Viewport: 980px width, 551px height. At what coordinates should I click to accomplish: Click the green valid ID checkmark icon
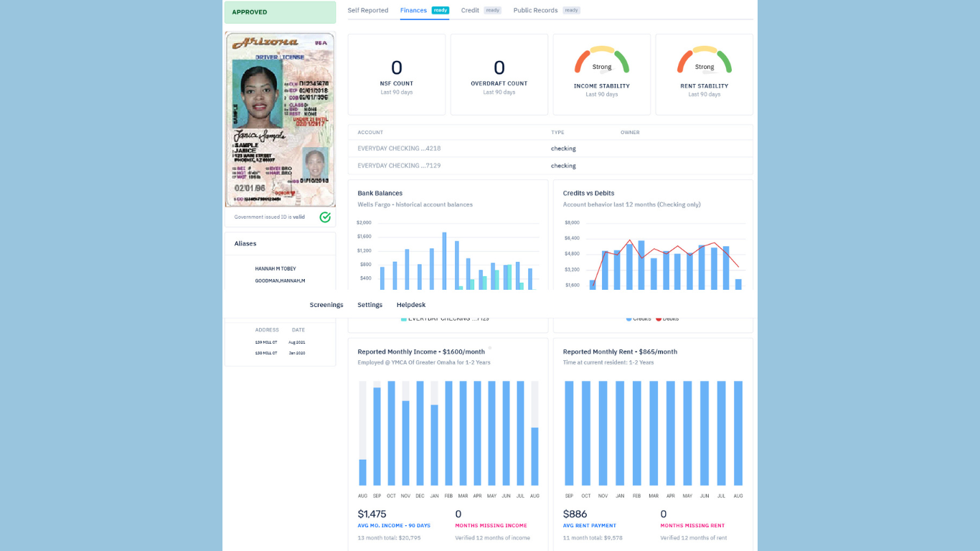tap(325, 217)
